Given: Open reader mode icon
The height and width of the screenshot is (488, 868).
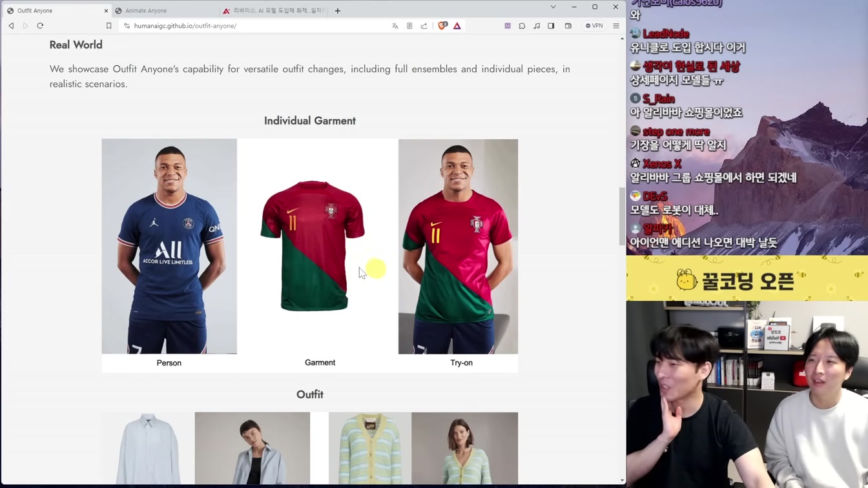Looking at the screenshot, I should [409, 26].
